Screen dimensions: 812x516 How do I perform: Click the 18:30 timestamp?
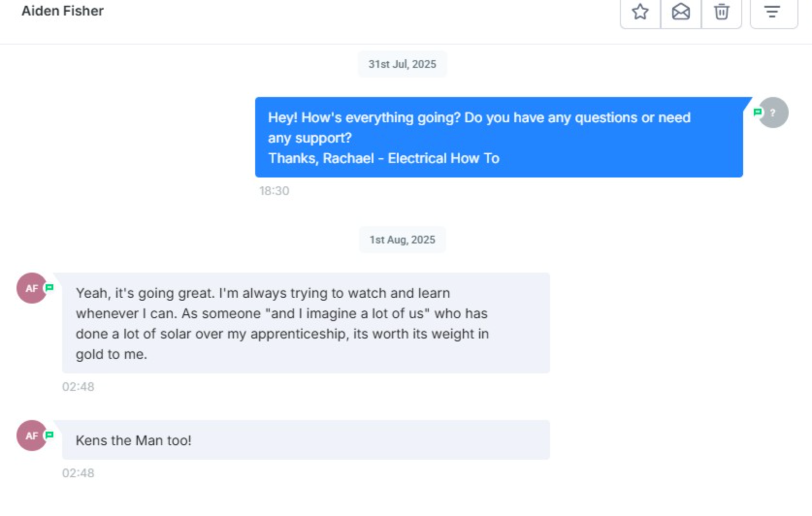pyautogui.click(x=274, y=191)
